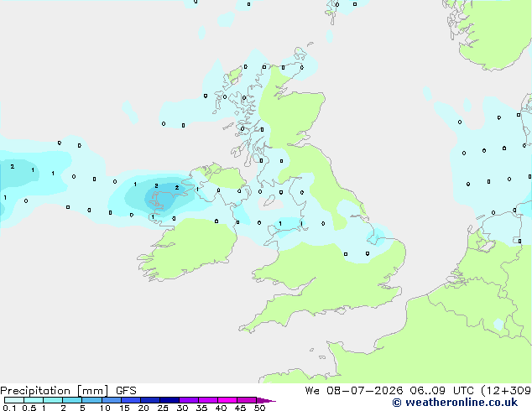Screen dimensions: 532x411
Task: Click the legend swatch between 45 and 50
Action: (247, 400)
